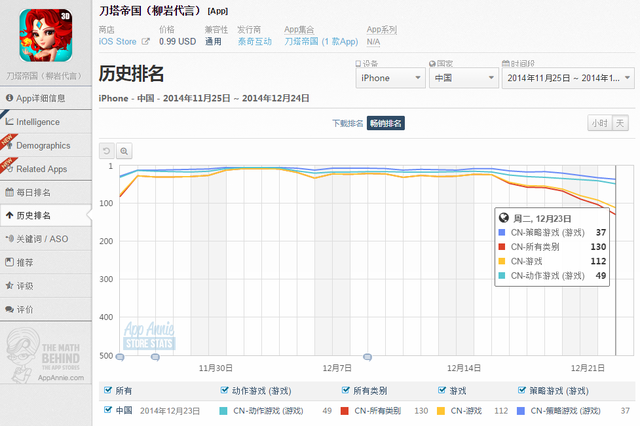
Task: Click 2014年12月23日 date in legend row
Action: (170, 410)
